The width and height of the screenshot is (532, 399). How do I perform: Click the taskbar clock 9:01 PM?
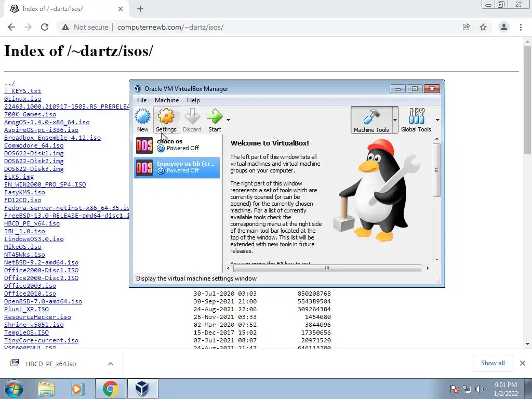pyautogui.click(x=506, y=389)
